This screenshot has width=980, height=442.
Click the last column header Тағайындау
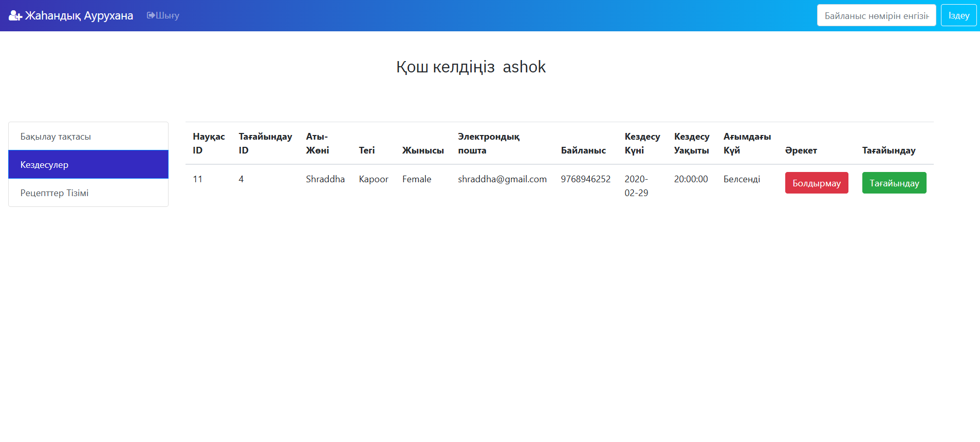tap(889, 150)
